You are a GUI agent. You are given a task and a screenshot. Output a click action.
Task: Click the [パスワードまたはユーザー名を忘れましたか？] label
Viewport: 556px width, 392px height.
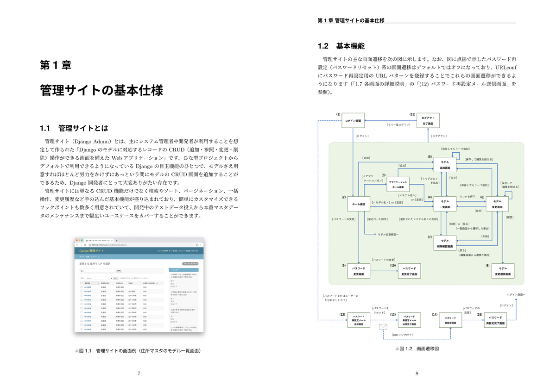[341, 298]
